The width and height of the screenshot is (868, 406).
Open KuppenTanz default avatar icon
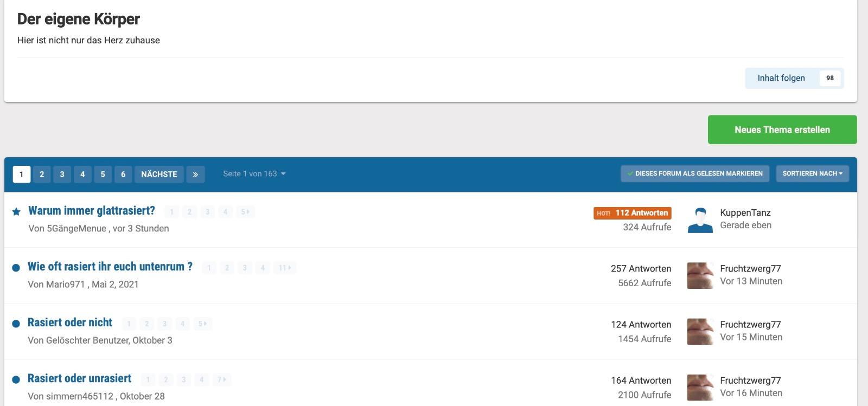pos(700,220)
